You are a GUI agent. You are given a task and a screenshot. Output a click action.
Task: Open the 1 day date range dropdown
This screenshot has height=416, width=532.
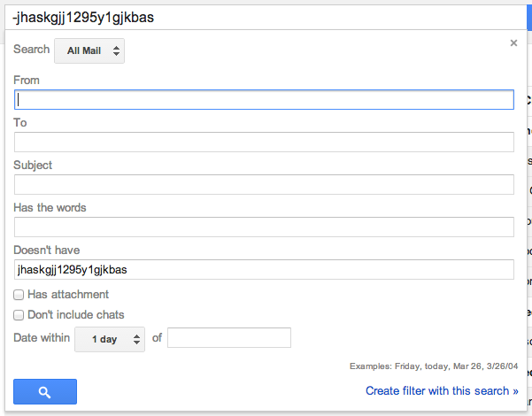click(110, 339)
